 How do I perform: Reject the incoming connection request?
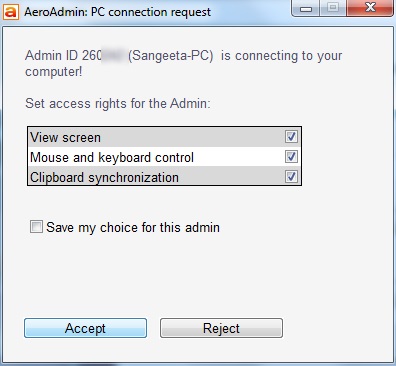pos(221,328)
